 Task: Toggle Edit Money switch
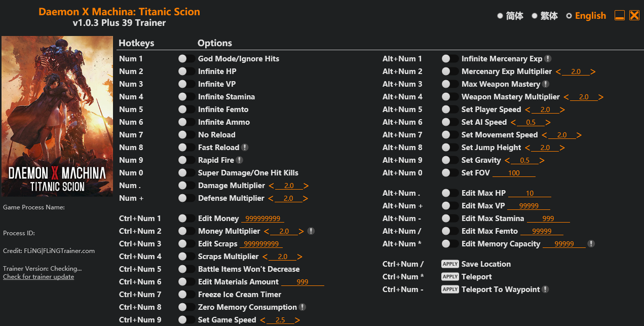186,219
